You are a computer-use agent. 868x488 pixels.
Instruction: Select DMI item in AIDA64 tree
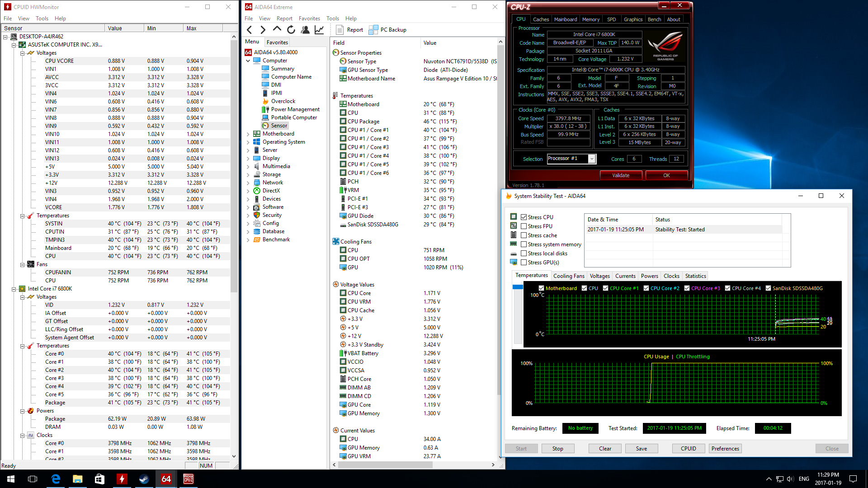[272, 85]
